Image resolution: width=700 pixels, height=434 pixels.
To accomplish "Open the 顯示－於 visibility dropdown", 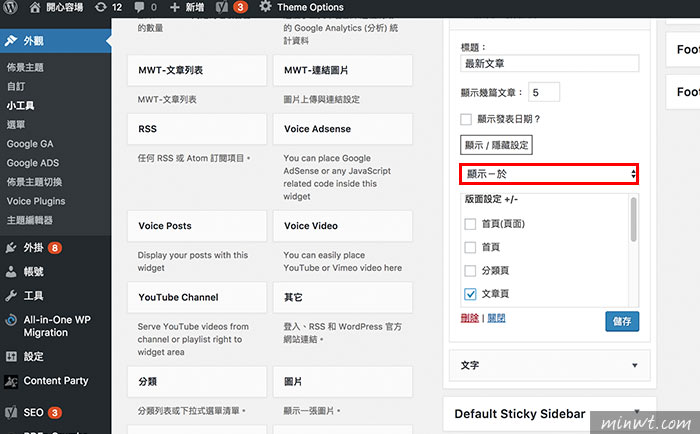I will [x=549, y=174].
